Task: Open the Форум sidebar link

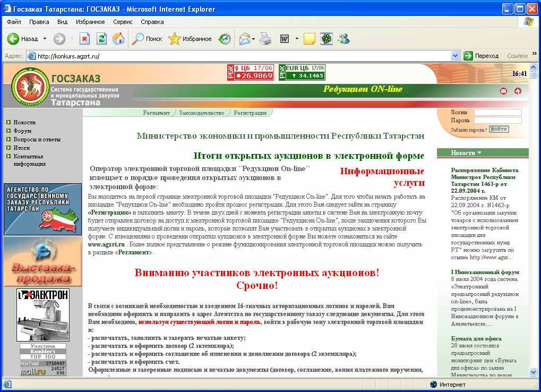Action: point(22,131)
